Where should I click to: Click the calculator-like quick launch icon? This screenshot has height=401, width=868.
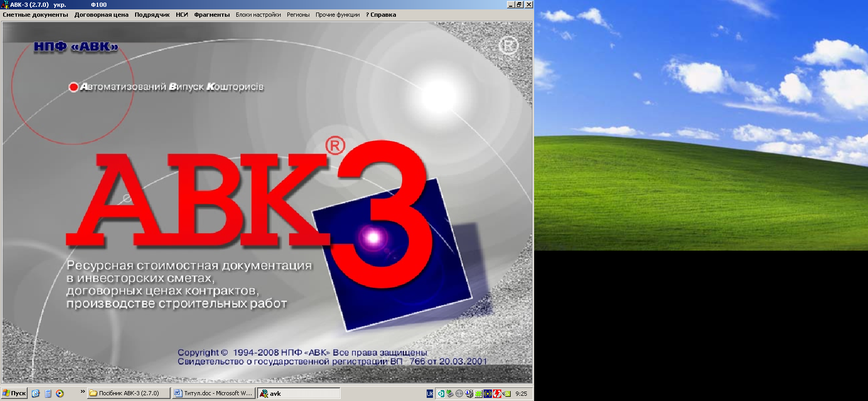(48, 394)
